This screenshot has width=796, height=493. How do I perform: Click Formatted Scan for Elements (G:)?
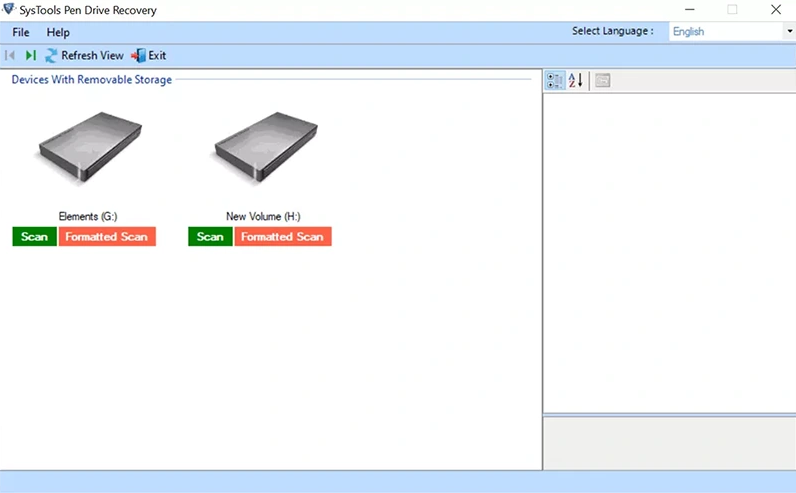point(107,237)
